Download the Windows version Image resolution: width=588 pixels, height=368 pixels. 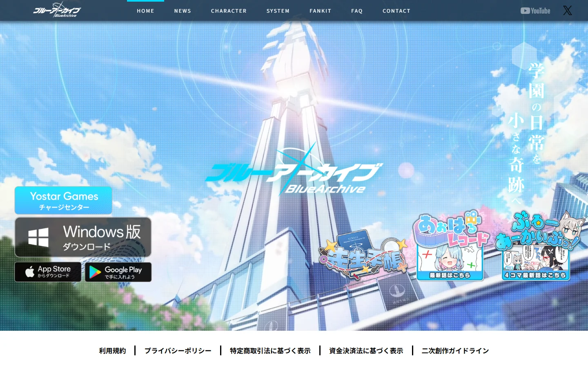point(83,237)
